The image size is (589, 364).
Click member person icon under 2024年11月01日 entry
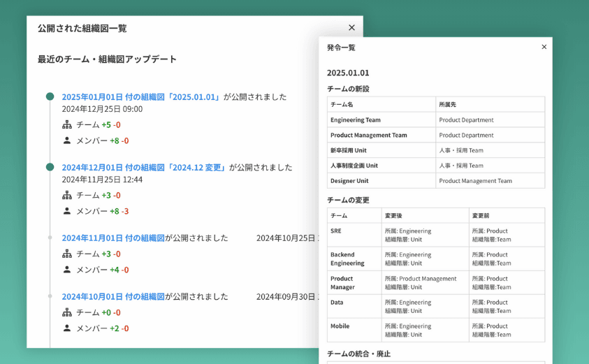[67, 270]
